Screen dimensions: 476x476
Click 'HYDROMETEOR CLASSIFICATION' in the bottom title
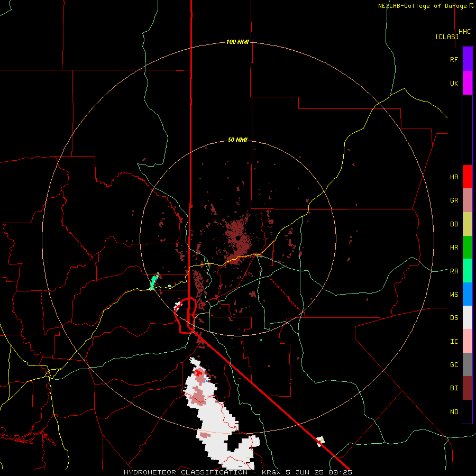coord(186,472)
